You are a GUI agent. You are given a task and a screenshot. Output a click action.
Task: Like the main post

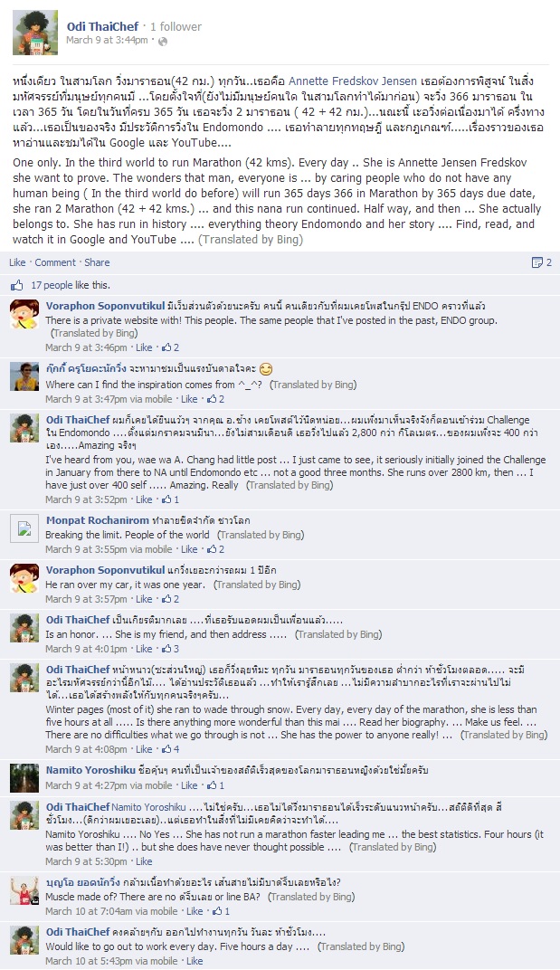[17, 262]
